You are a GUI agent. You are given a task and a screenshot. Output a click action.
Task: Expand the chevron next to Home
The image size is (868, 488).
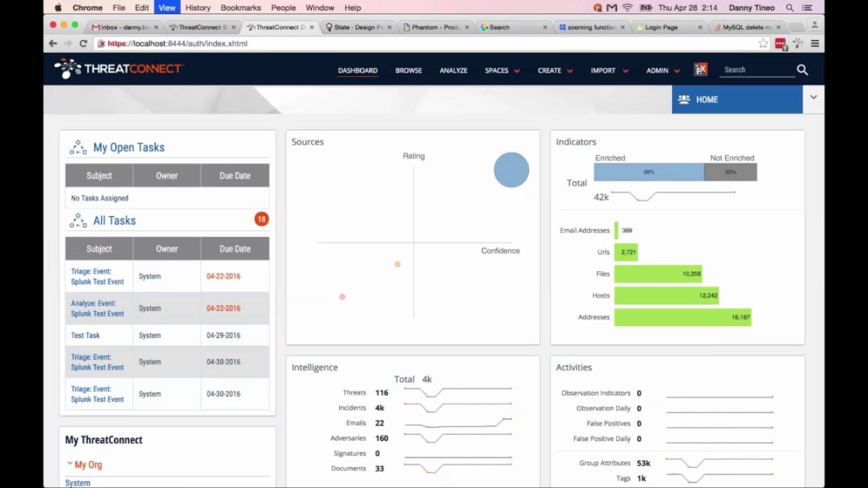(x=813, y=98)
